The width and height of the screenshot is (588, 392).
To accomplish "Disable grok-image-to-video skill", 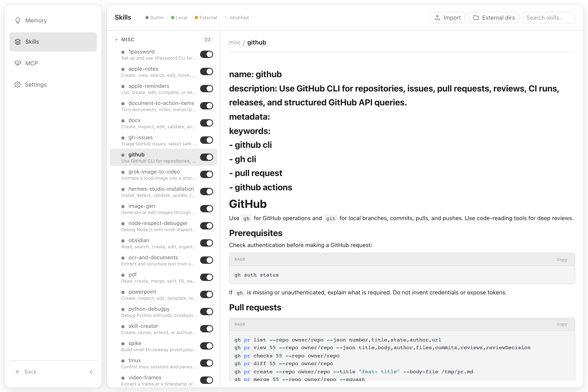I will click(x=206, y=174).
